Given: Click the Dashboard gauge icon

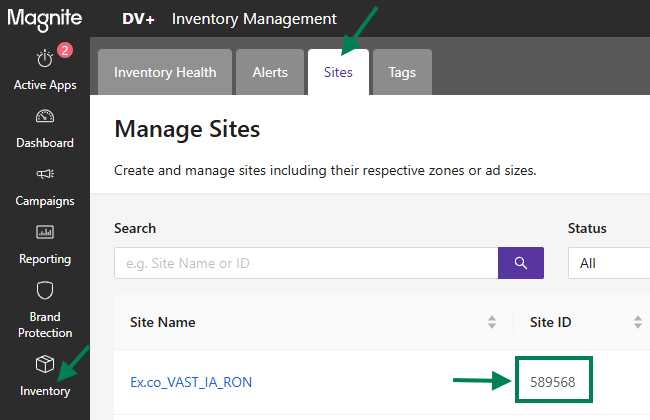Looking at the screenshot, I should tap(45, 117).
